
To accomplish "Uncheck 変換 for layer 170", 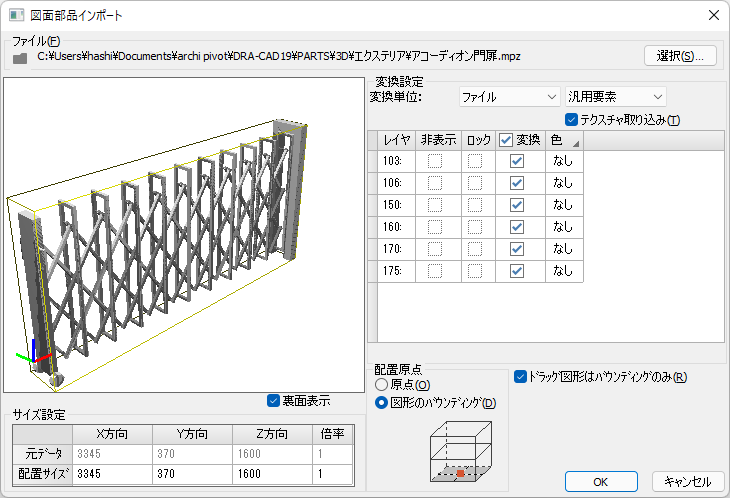I will [517, 249].
